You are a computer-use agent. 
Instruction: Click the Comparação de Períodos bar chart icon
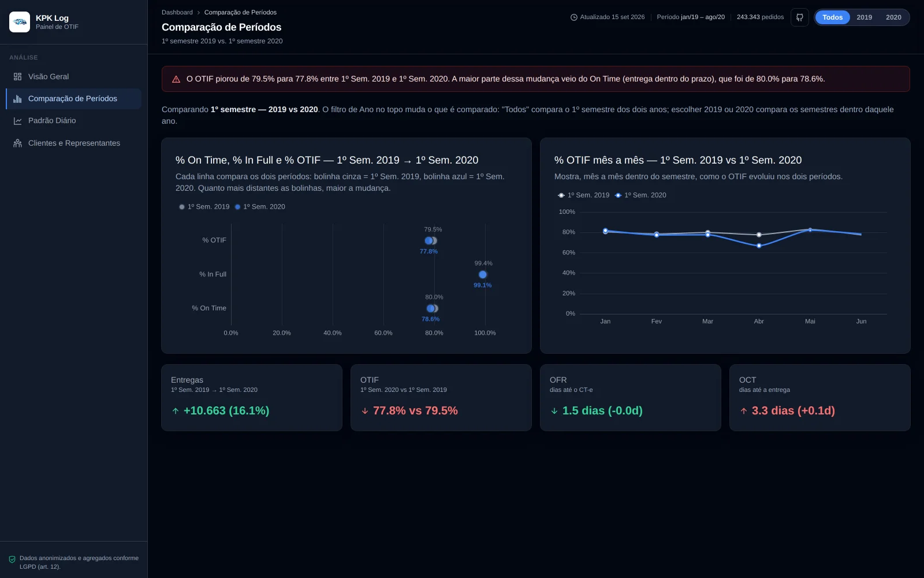point(17,99)
